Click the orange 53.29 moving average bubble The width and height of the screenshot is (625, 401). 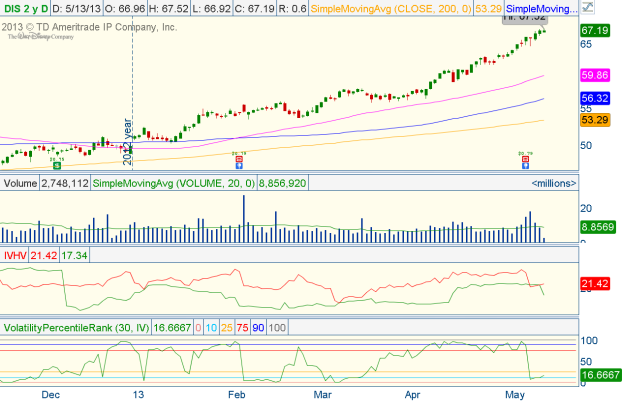click(595, 120)
